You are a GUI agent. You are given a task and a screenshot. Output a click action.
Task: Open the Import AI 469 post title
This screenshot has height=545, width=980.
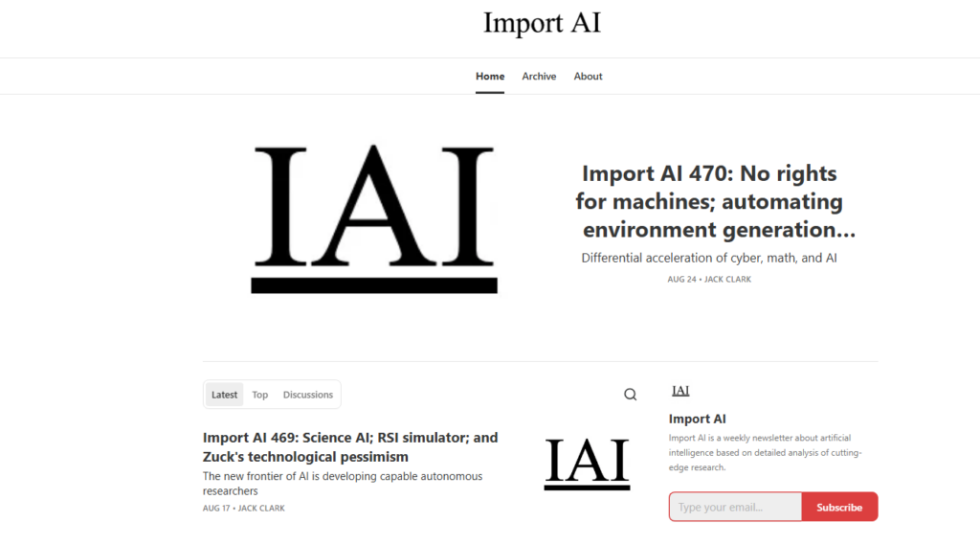coord(350,446)
